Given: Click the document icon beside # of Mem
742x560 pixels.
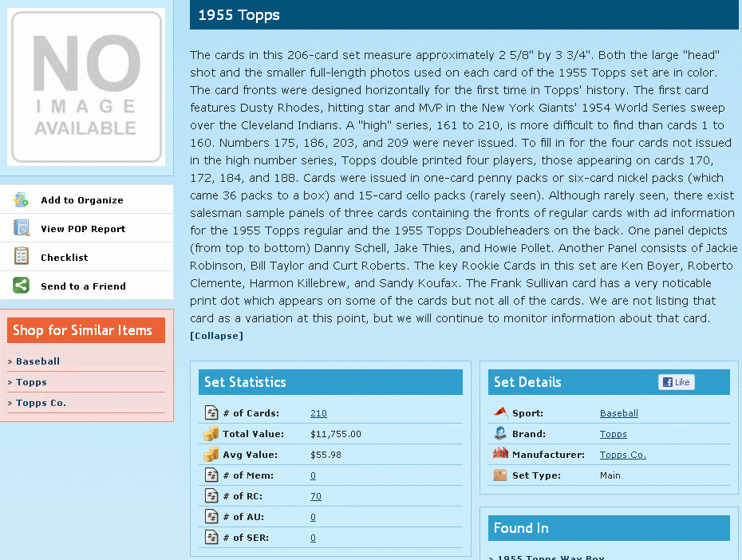Looking at the screenshot, I should tap(211, 475).
